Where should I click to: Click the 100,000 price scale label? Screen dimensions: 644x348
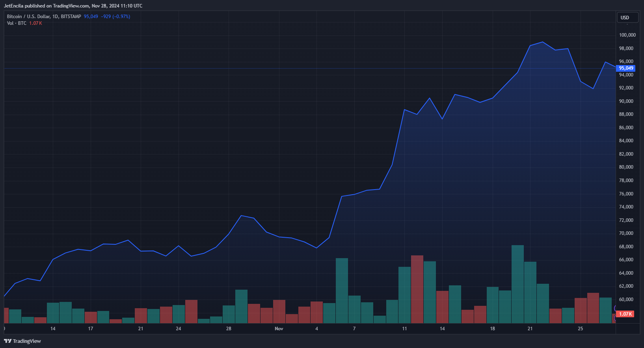click(627, 35)
